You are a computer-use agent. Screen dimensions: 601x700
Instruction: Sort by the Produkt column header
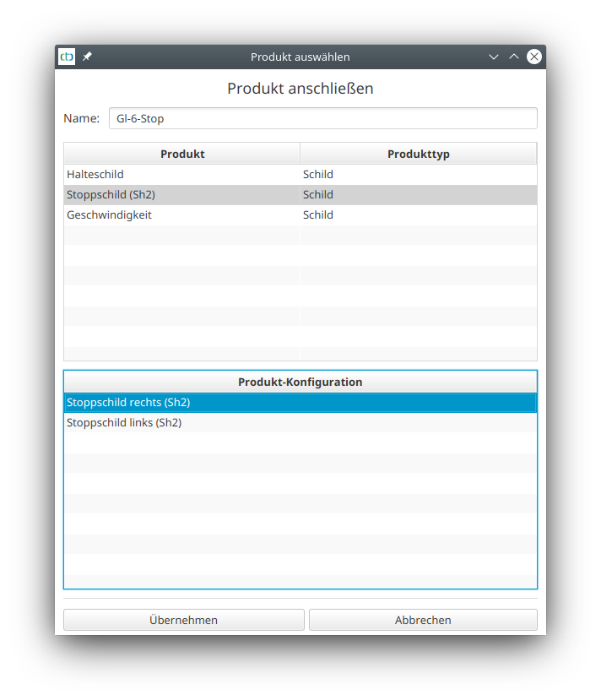pyautogui.click(x=182, y=154)
